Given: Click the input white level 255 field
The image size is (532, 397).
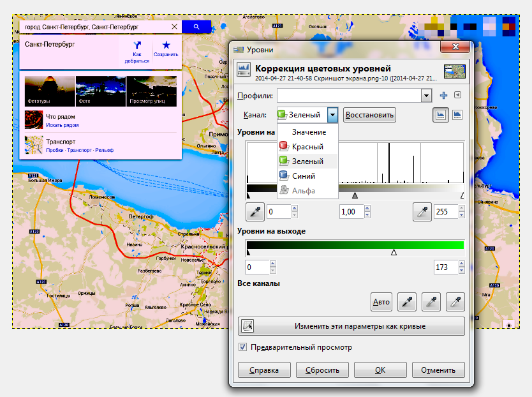Looking at the screenshot, I should [446, 211].
